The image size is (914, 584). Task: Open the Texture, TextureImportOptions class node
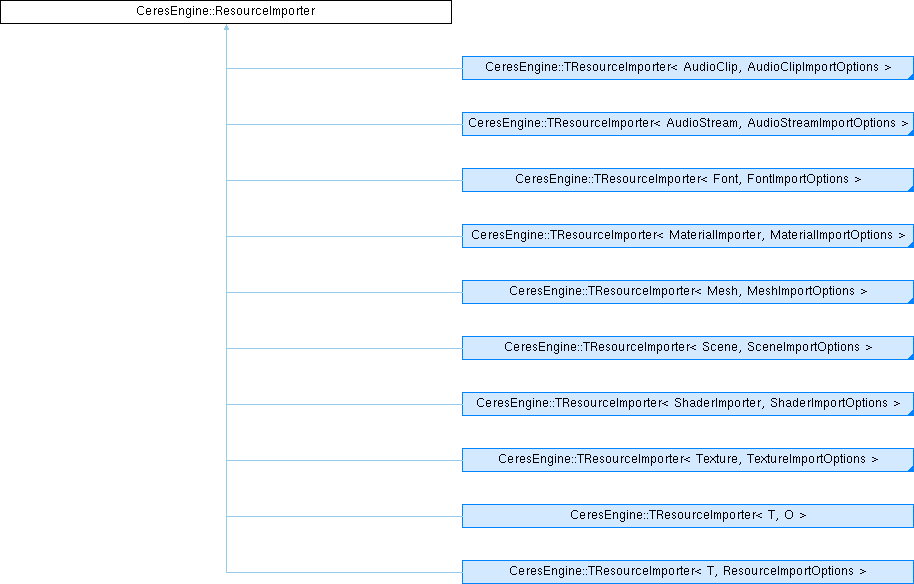[x=687, y=459]
